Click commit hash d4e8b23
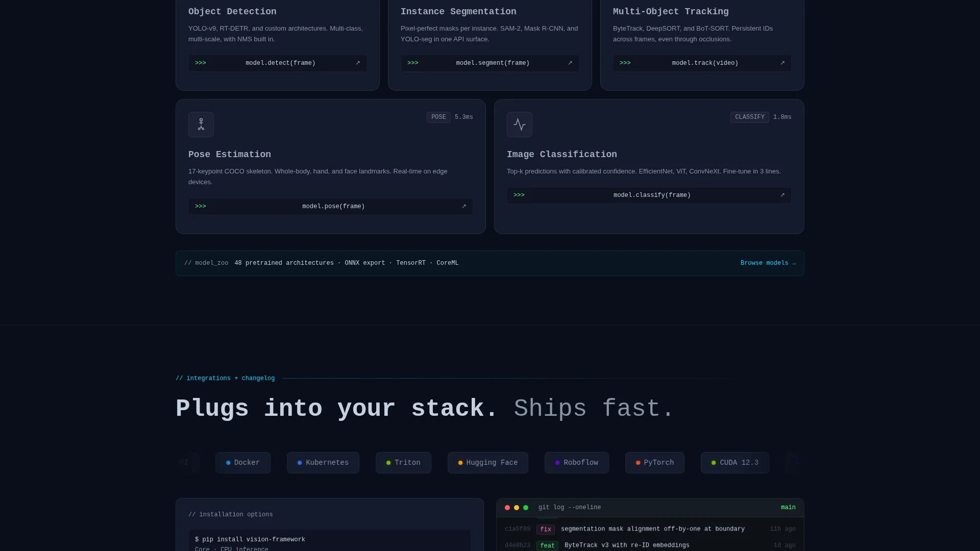980x551 pixels. pos(518,546)
